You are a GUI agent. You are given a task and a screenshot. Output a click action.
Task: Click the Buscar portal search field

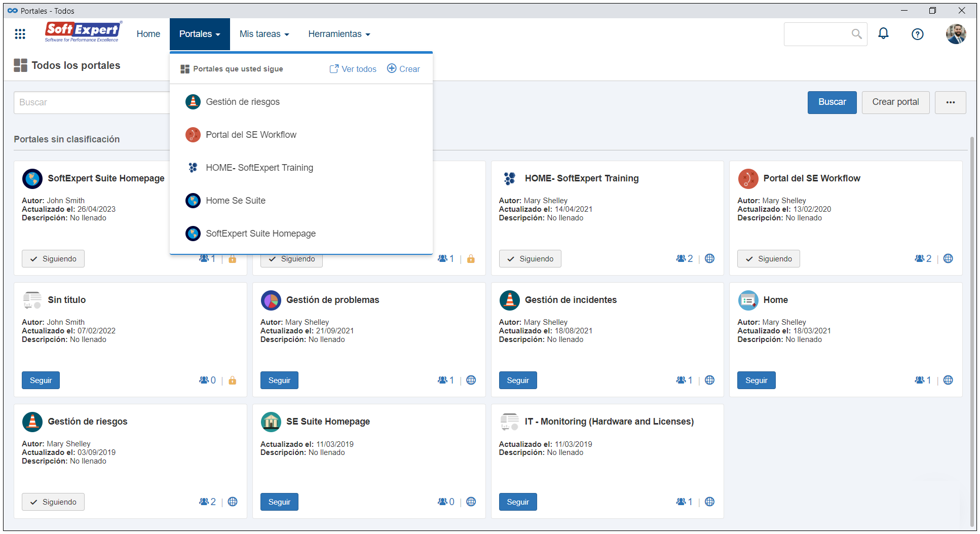pyautogui.click(x=92, y=102)
